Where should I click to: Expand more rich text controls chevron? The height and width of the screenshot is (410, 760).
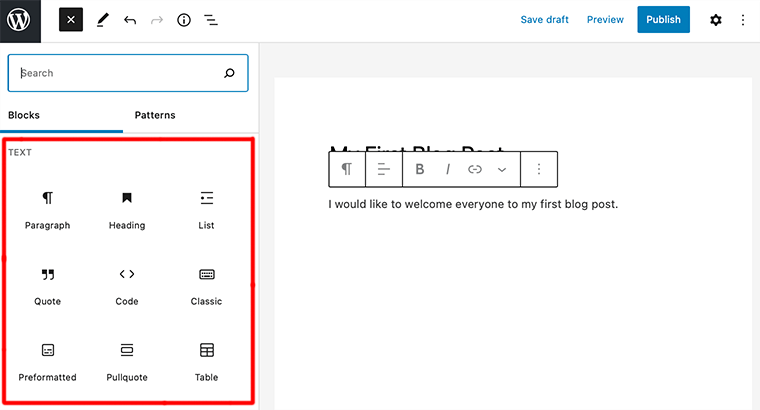pos(502,170)
